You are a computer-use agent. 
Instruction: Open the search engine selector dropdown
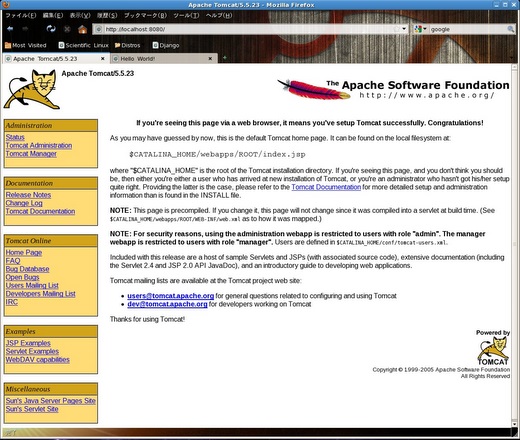(x=420, y=29)
